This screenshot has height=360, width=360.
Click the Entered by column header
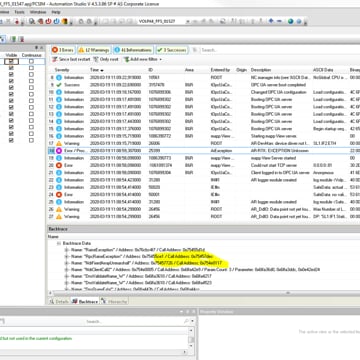pos(220,70)
